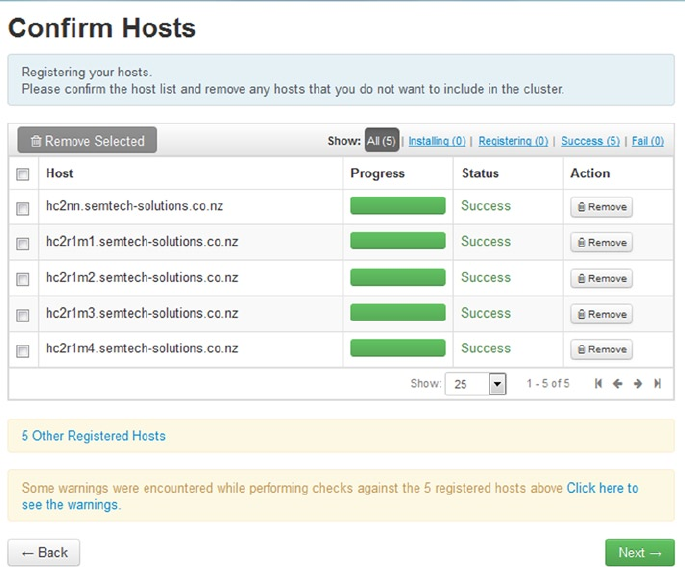The image size is (685, 567).
Task: Jump to last page of host list
Action: 657,384
